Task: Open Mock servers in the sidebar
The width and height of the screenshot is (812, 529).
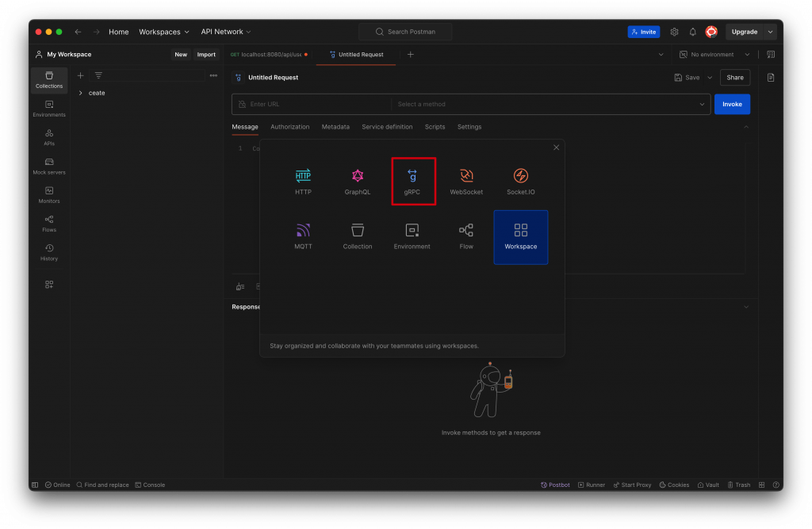Action: 49,167
